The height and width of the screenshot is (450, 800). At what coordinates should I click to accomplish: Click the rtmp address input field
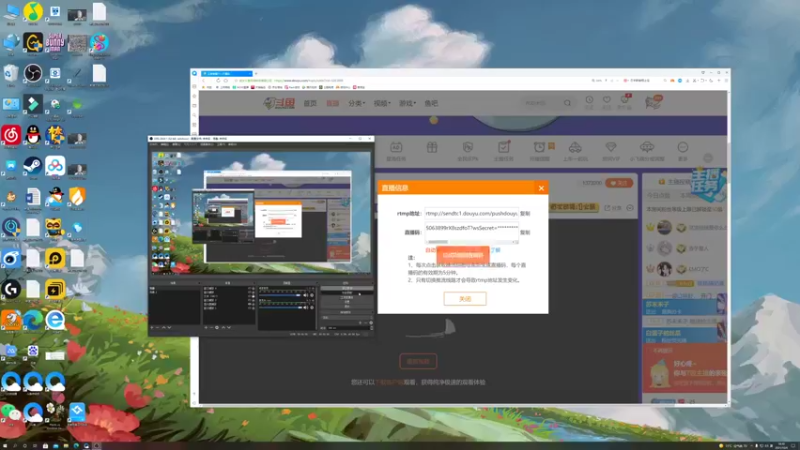(x=471, y=213)
